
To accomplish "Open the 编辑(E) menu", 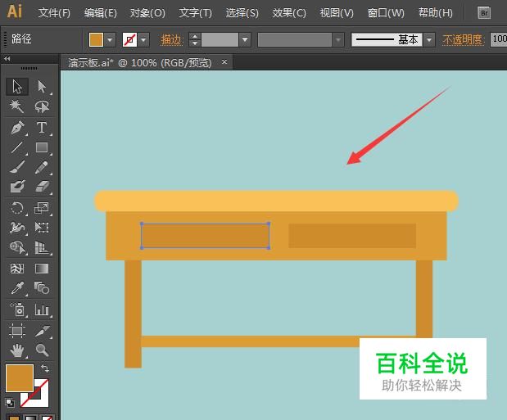I will click(101, 13).
